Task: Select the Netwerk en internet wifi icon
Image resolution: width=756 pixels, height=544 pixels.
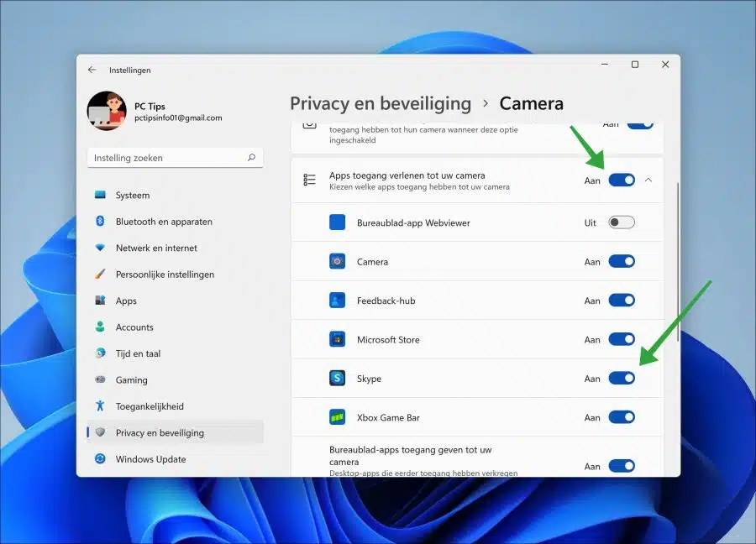Action: pos(100,248)
